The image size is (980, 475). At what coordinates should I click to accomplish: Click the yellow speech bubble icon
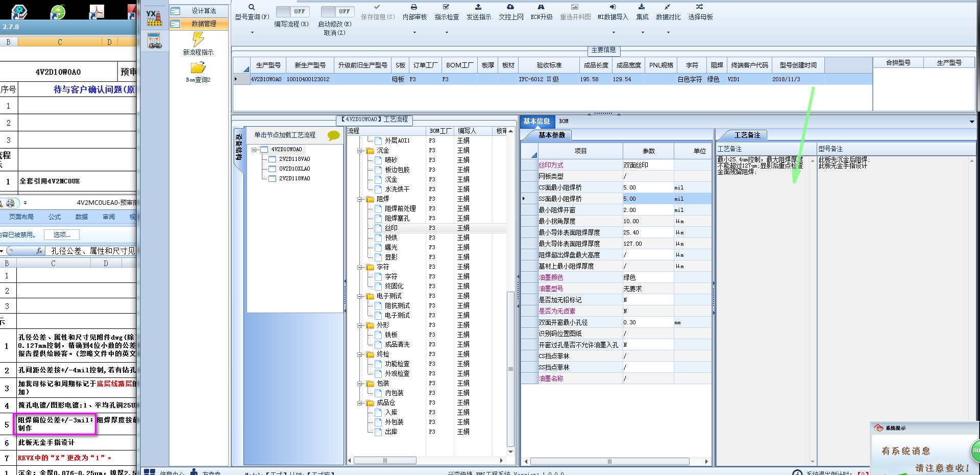pyautogui.click(x=334, y=135)
